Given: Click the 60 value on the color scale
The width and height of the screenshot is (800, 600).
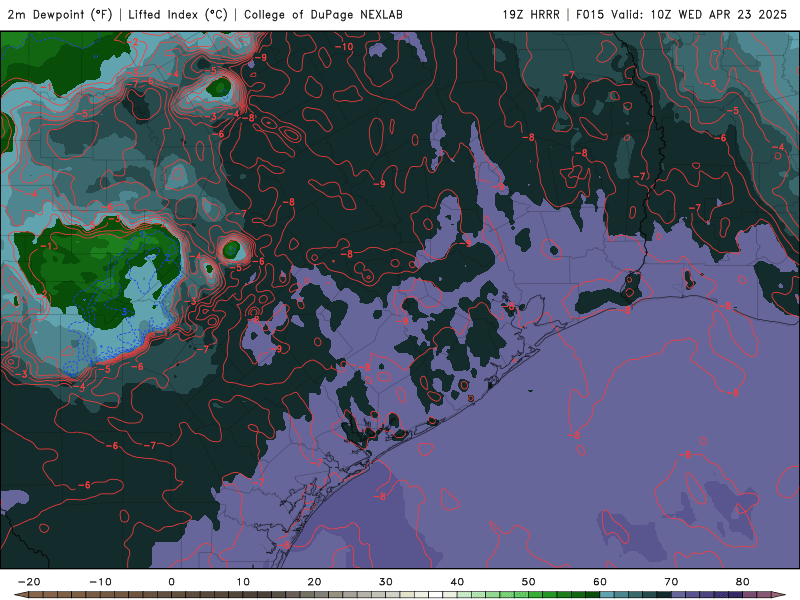Looking at the screenshot, I should tap(600, 582).
